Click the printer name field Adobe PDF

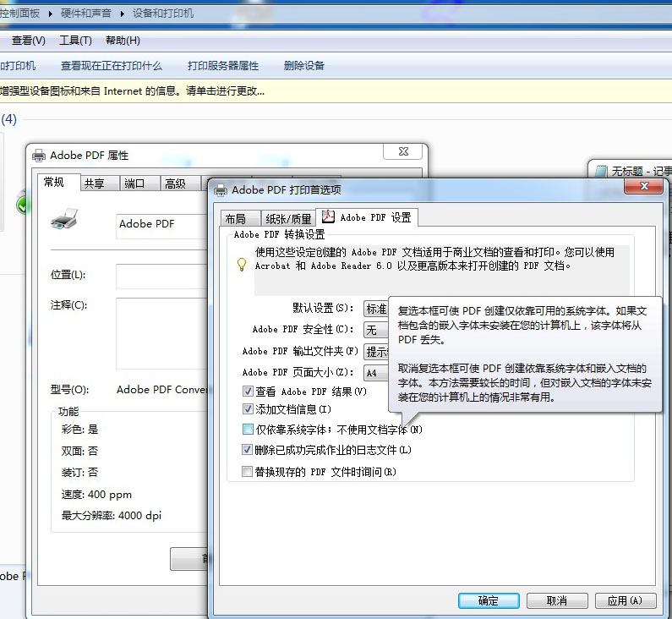pyautogui.click(x=162, y=226)
